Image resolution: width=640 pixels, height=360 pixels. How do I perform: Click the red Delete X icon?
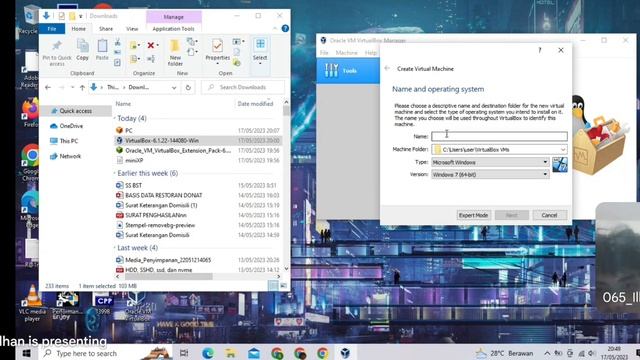point(151,45)
